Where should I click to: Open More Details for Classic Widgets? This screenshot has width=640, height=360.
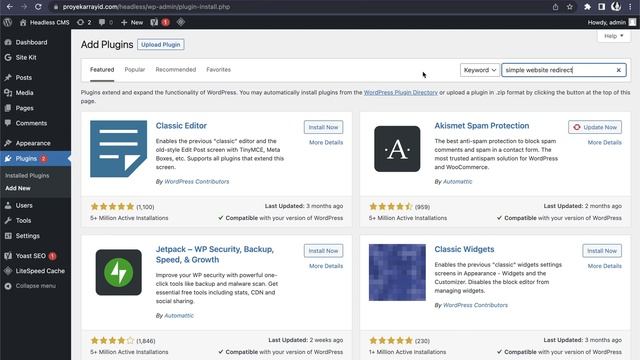point(604,266)
